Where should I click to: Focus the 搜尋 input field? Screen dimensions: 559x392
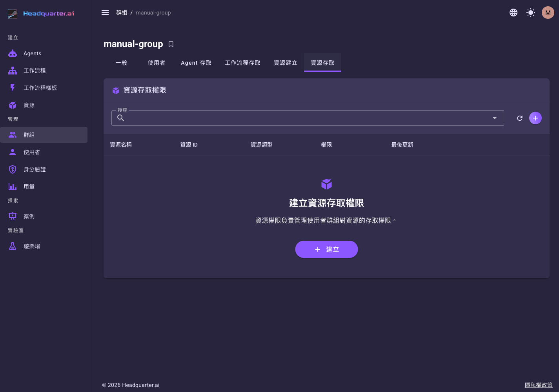pyautogui.click(x=308, y=118)
